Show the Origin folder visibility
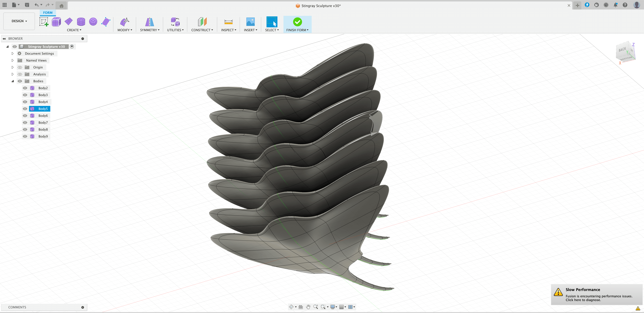The width and height of the screenshot is (644, 313). point(20,67)
